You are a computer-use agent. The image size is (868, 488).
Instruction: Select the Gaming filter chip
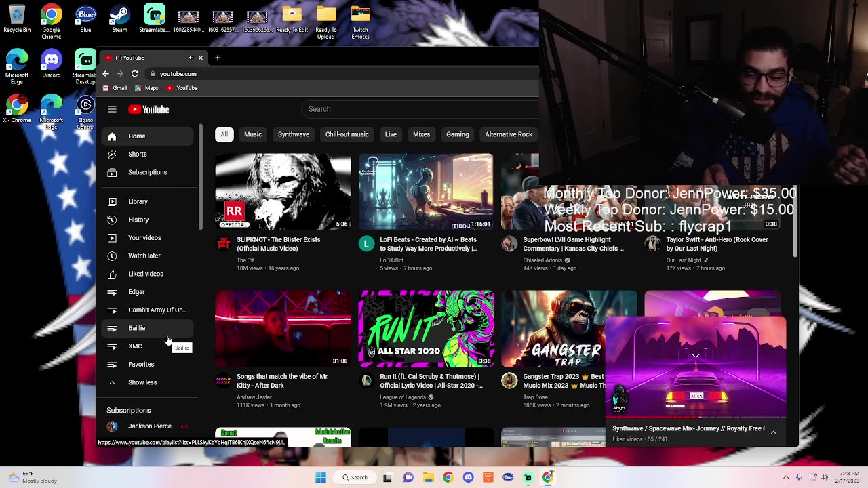click(458, 134)
